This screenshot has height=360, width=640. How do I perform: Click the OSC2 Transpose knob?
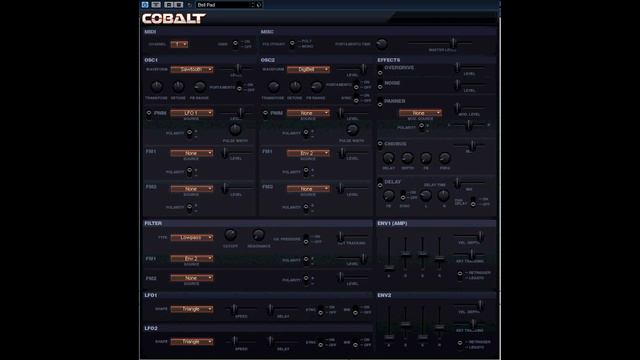273,86
